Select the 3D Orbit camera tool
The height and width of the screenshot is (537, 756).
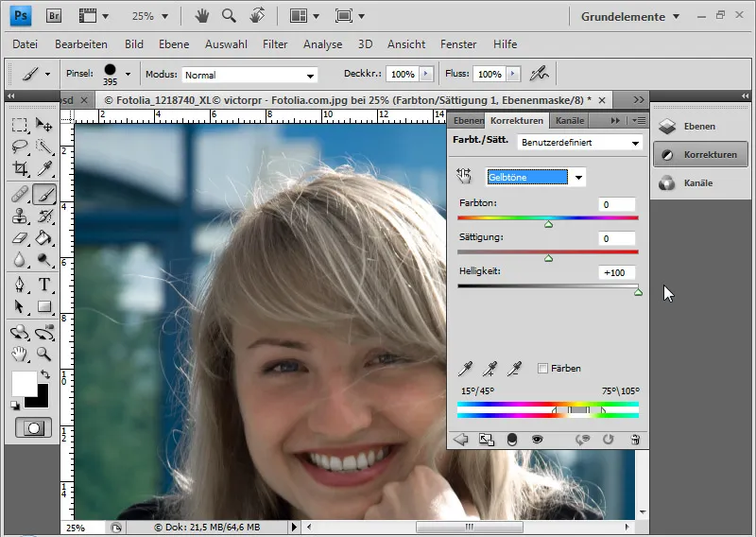[44, 333]
